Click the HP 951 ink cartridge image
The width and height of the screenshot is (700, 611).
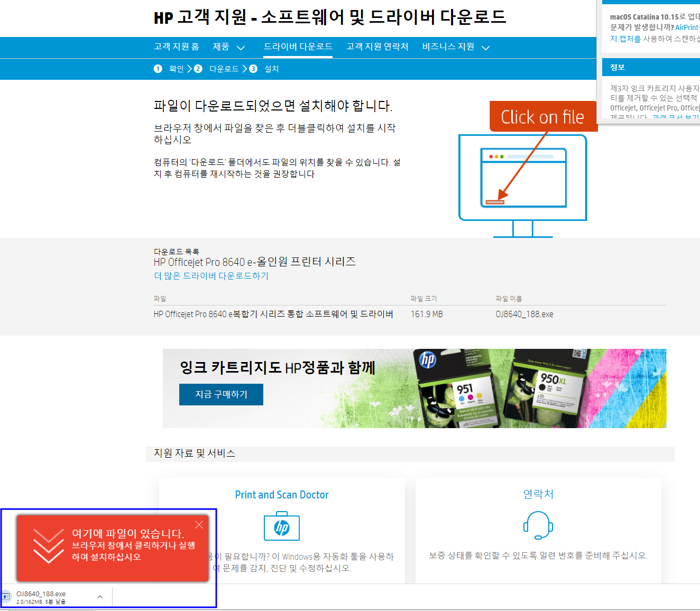pyautogui.click(x=458, y=390)
